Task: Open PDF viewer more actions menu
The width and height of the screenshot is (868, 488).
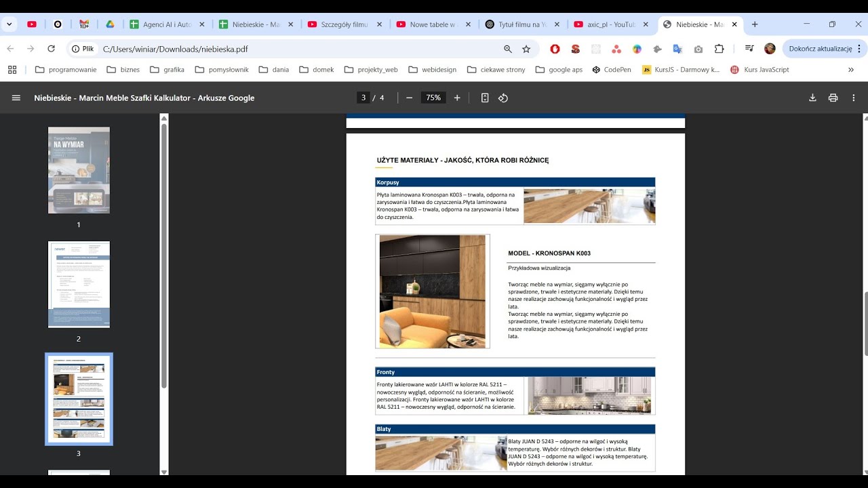Action: click(x=854, y=98)
